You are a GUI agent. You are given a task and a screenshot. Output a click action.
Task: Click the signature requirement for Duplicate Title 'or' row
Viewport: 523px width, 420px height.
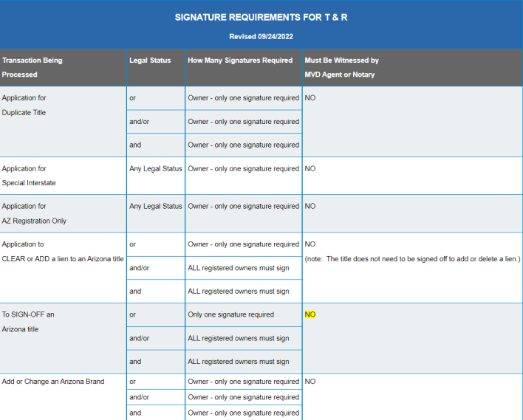(244, 98)
